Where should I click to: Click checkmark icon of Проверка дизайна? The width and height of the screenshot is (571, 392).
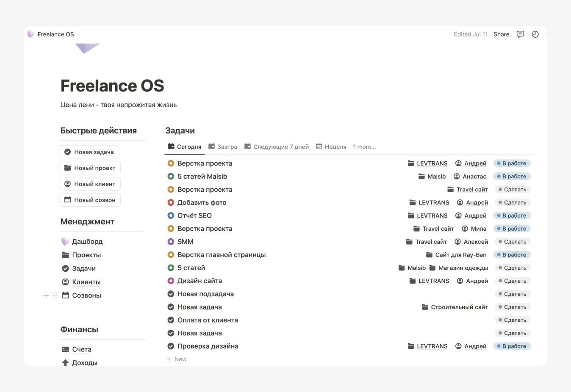(171, 346)
